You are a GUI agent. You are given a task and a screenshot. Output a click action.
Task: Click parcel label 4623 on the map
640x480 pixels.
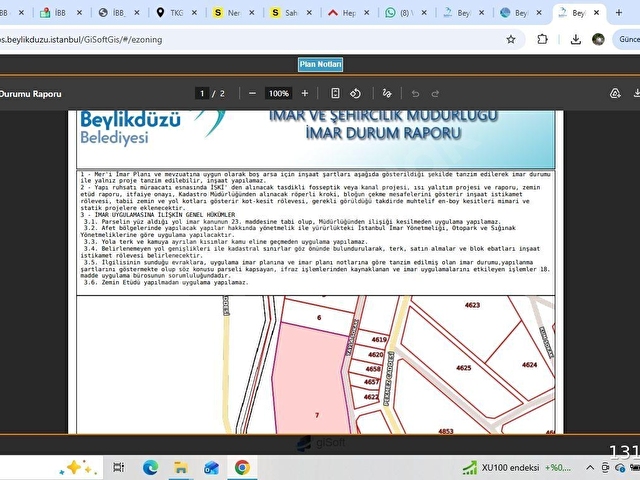coord(472,305)
